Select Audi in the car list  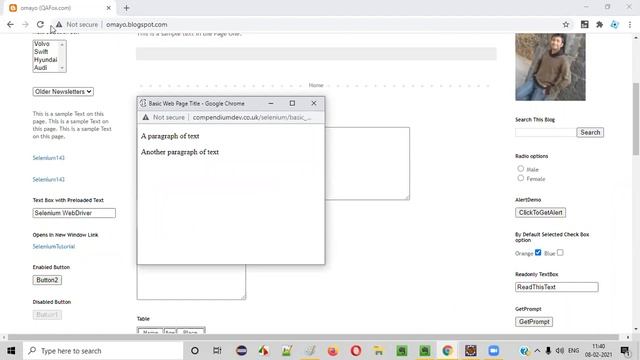pos(40,68)
